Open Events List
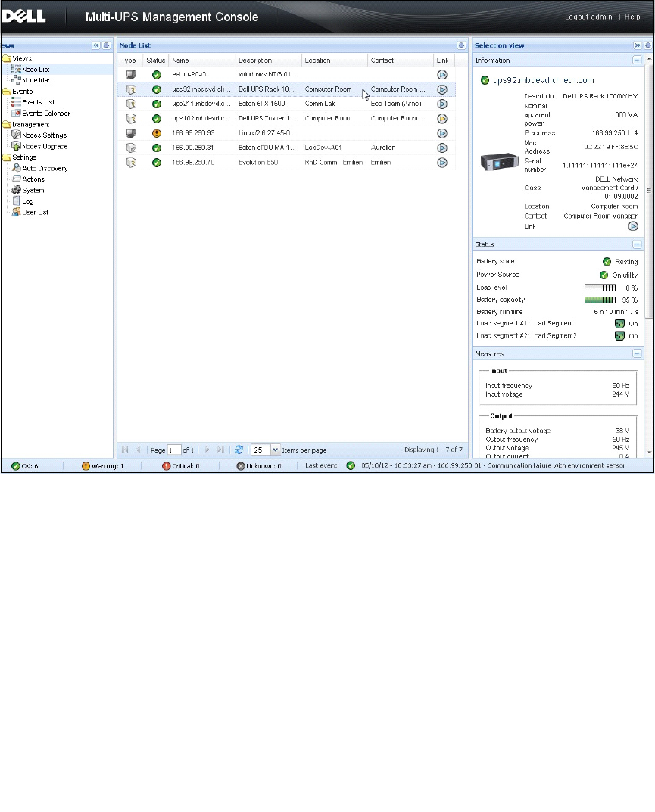This screenshot has height=812, width=655. click(x=39, y=102)
